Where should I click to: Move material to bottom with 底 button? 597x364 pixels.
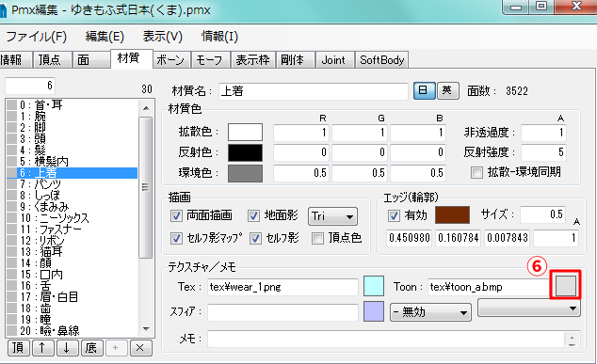point(91,348)
